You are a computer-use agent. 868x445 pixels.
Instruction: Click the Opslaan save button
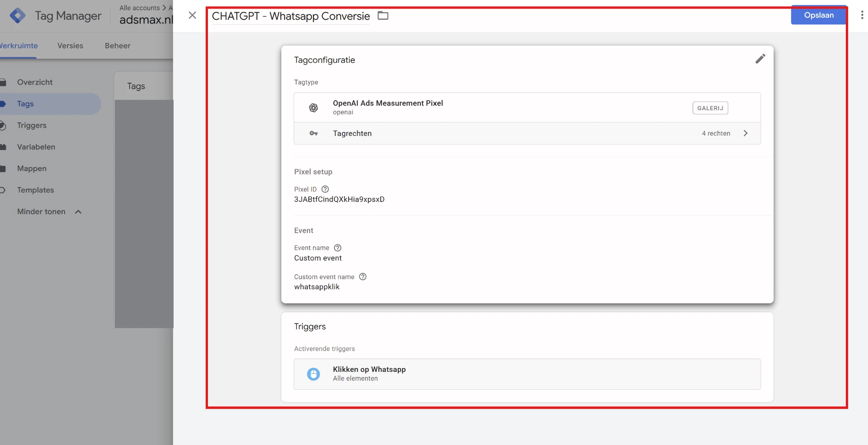[x=819, y=15]
